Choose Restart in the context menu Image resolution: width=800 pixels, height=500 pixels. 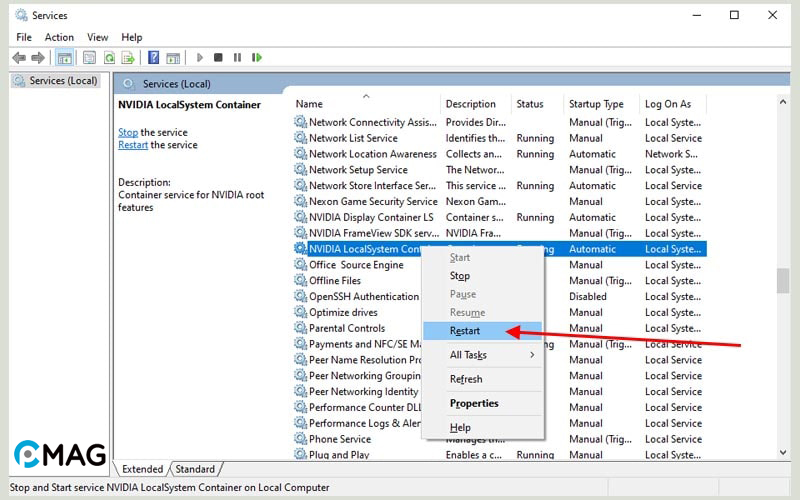[x=482, y=331]
